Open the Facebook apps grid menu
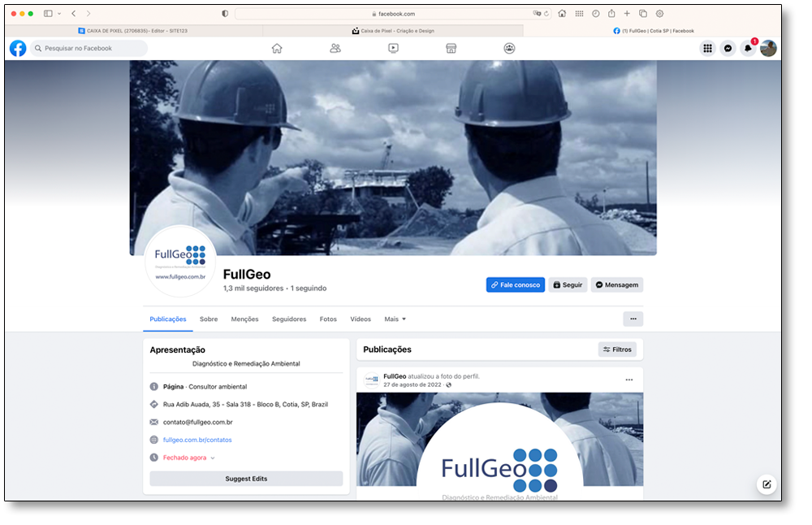The image size is (812, 525). click(x=707, y=49)
